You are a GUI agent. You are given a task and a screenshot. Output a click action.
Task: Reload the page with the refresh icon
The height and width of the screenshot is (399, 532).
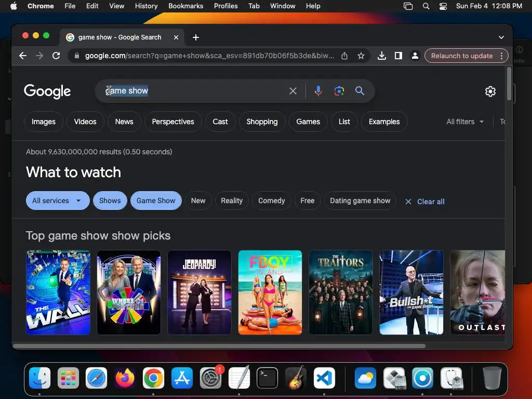coord(56,56)
